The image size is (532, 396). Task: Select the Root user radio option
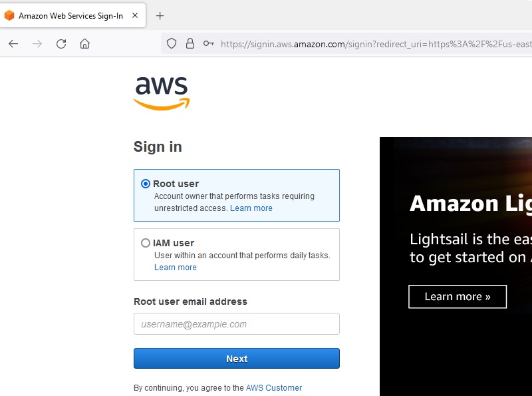[146, 184]
